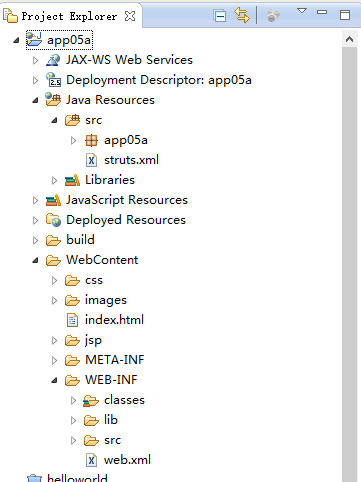Click the Deployment Descriptor 2.5 icon
The height and width of the screenshot is (482, 361).
[53, 80]
